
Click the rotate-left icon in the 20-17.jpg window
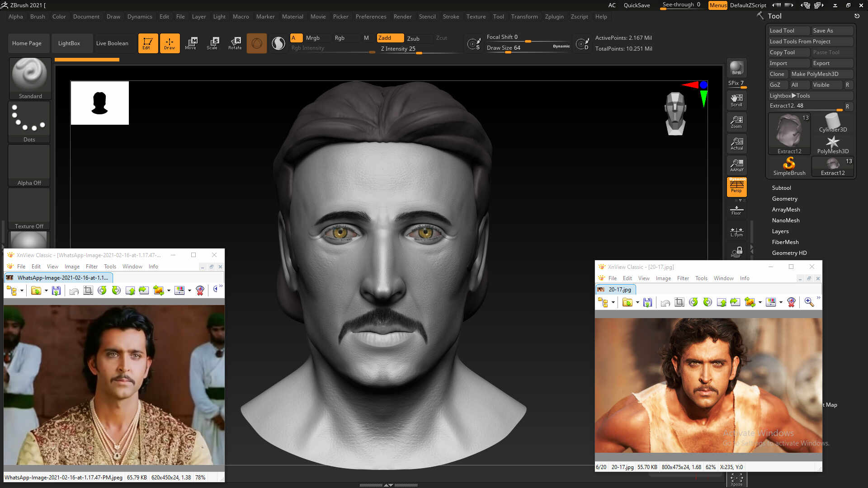pos(693,302)
